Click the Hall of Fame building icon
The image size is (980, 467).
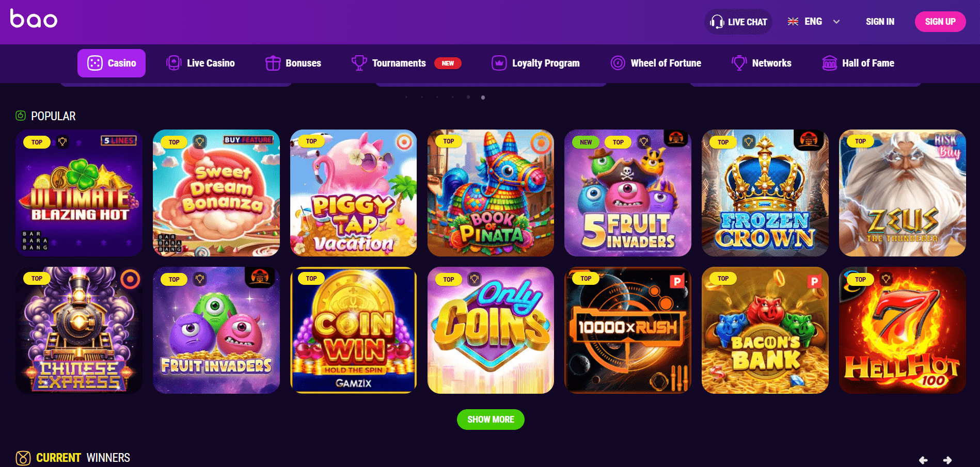[x=829, y=63]
